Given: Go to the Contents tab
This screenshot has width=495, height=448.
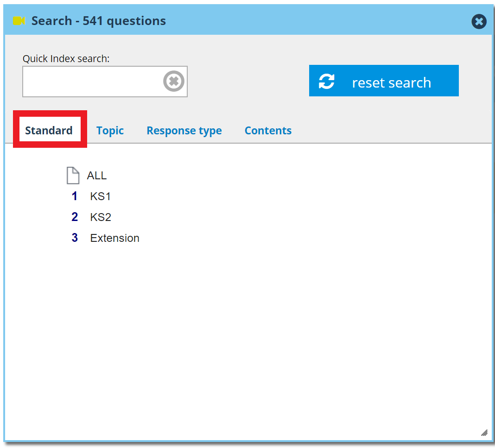Looking at the screenshot, I should (268, 131).
